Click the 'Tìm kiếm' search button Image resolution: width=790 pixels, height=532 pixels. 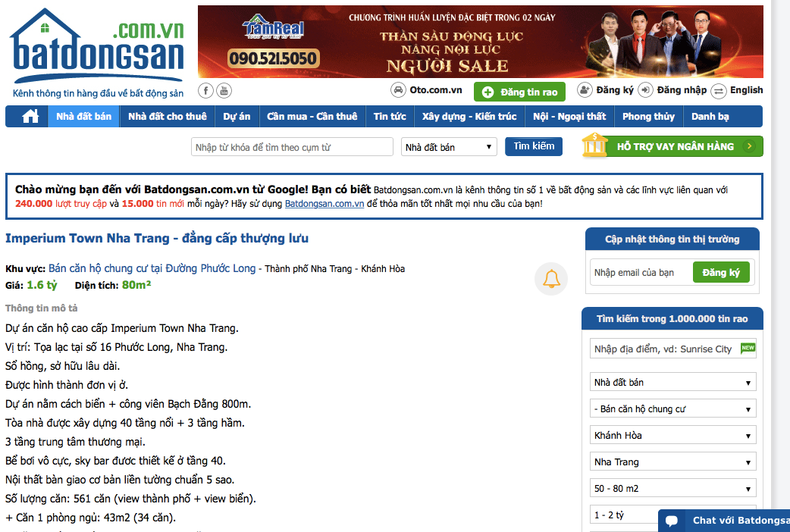click(534, 146)
